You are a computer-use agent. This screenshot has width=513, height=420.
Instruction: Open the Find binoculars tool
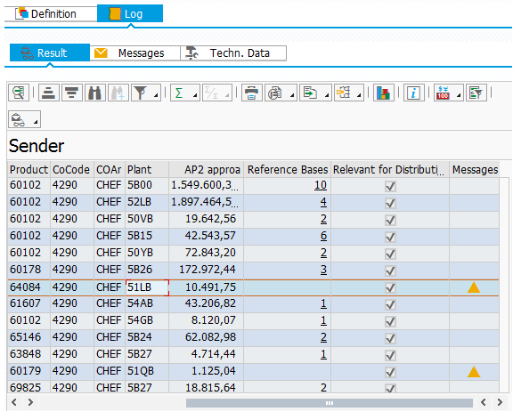[95, 93]
